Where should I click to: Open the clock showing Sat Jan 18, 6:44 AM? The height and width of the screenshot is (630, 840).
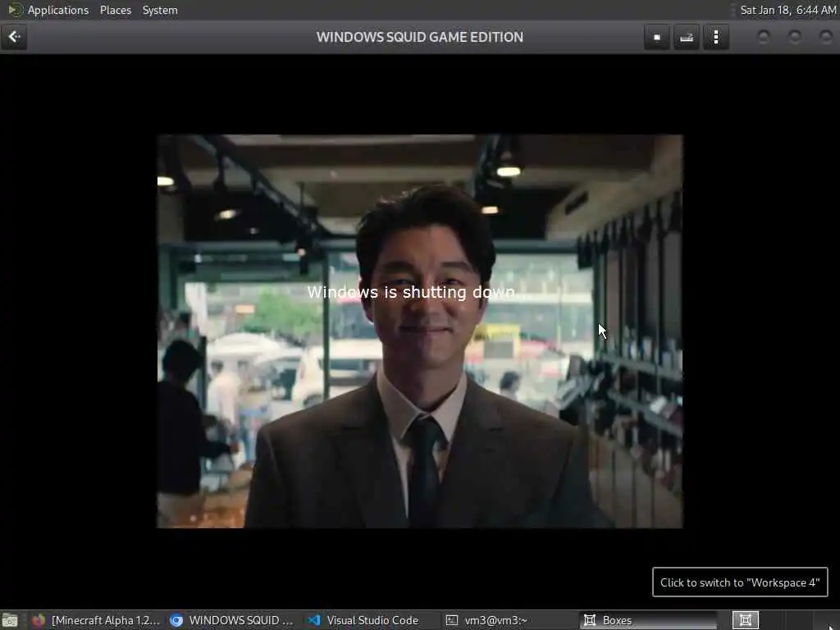(788, 10)
